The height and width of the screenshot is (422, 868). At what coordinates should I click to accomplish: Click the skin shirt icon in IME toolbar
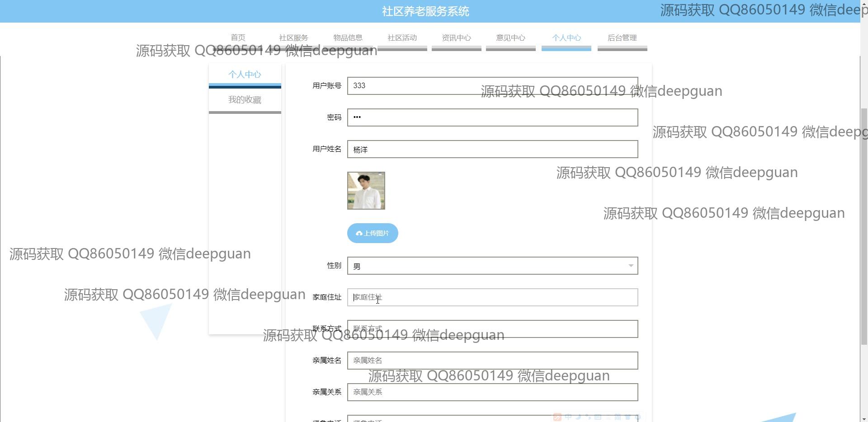[627, 417]
